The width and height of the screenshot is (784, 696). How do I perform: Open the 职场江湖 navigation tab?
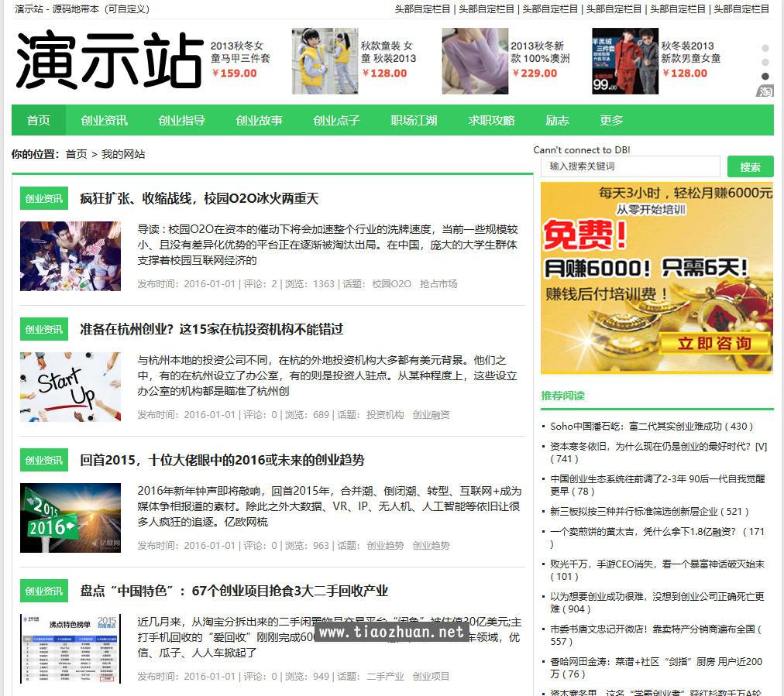tap(414, 121)
